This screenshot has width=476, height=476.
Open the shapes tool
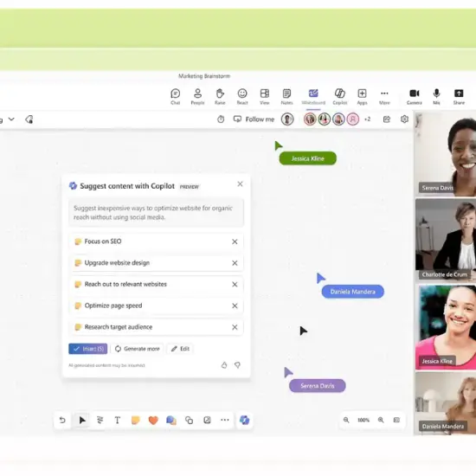(190, 420)
